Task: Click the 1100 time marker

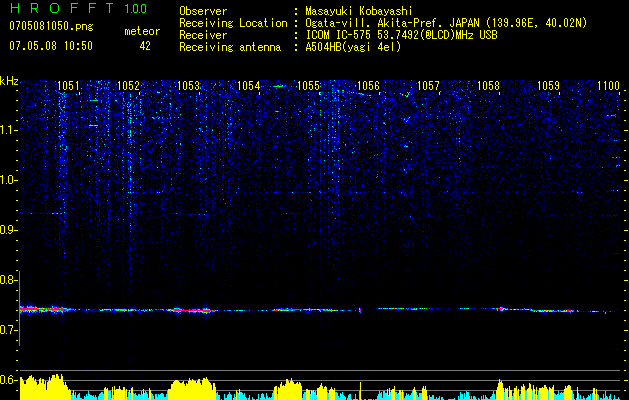Action: coord(609,86)
